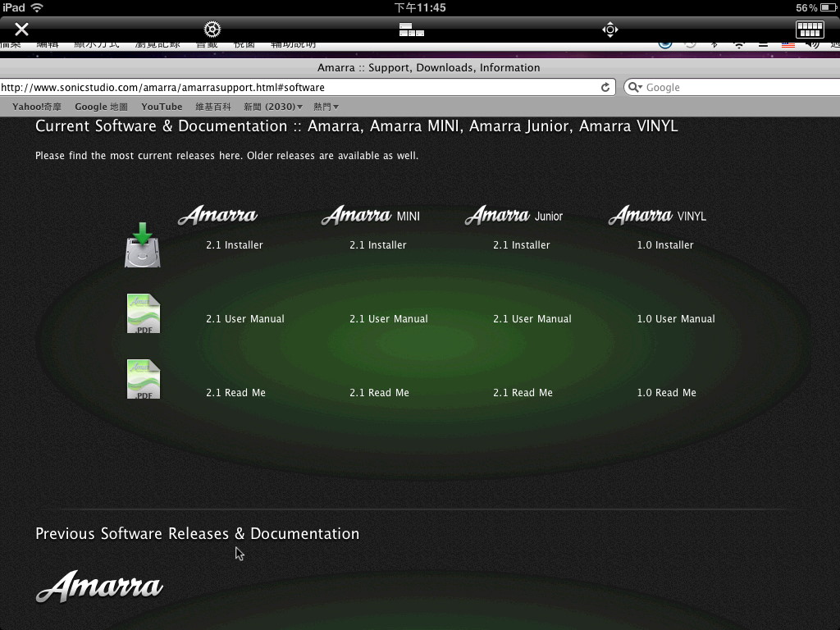This screenshot has width=840, height=630.
Task: Click the Amarra Junior logo
Action: click(514, 215)
